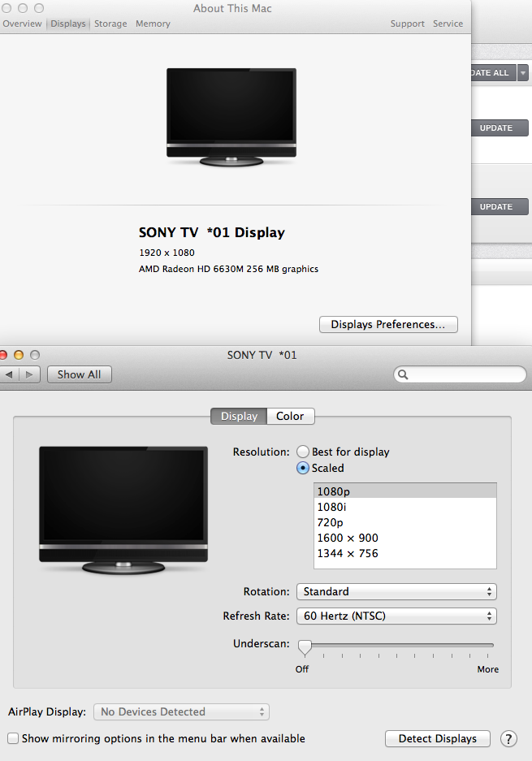Choose 720p in the resolution list
Screen dimensions: 532x761
(405, 523)
